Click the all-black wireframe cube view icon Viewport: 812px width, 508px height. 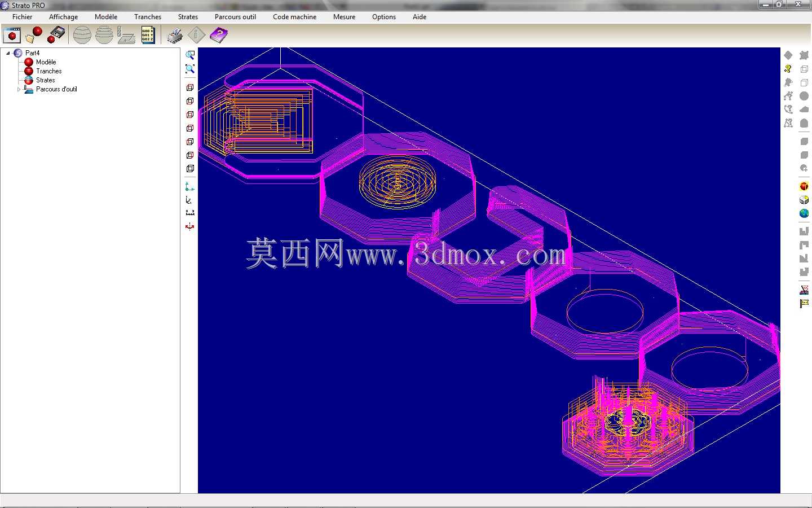(190, 169)
